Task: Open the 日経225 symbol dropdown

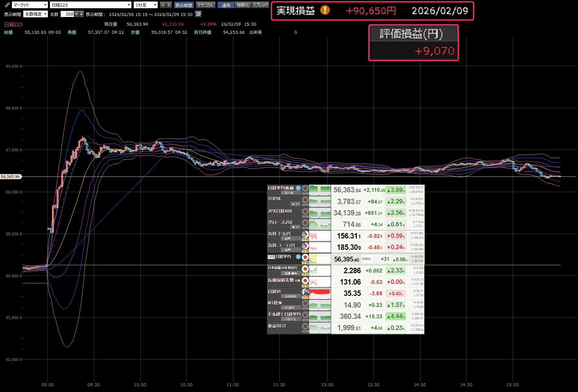Action: tap(91, 5)
